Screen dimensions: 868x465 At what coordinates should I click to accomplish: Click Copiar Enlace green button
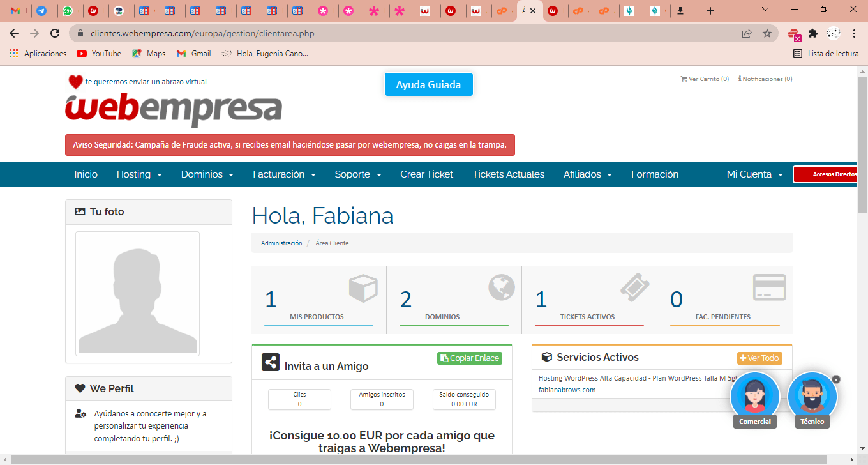(470, 358)
